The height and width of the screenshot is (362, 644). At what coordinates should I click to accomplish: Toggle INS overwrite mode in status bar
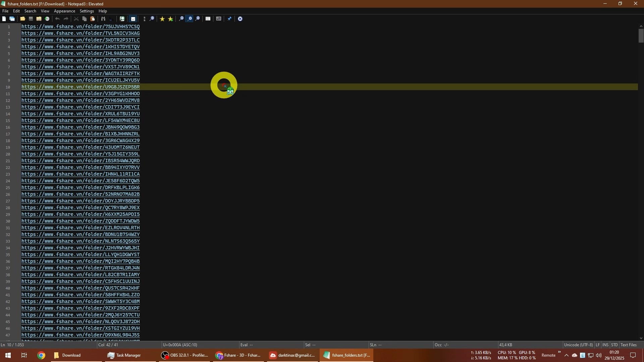pos(605,345)
